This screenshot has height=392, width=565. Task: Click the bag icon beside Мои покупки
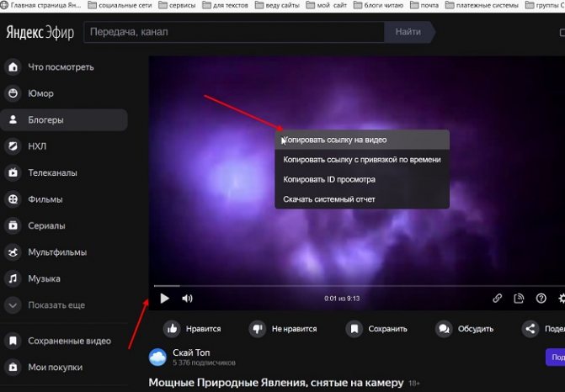coord(13,367)
